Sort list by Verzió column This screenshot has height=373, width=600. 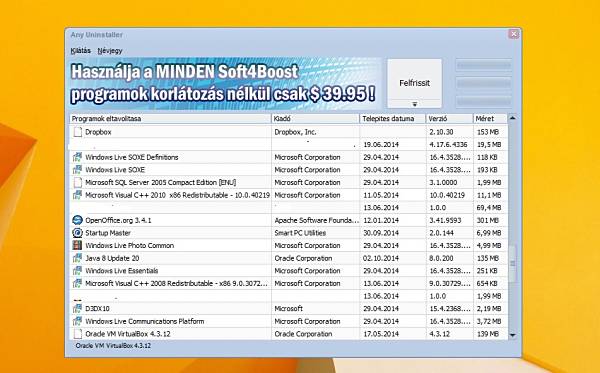[450, 119]
